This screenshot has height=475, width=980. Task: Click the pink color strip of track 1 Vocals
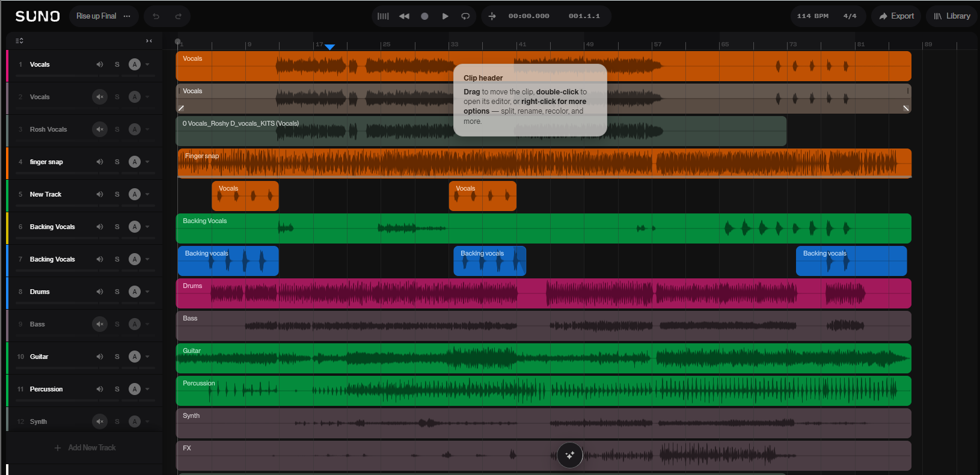(x=7, y=66)
